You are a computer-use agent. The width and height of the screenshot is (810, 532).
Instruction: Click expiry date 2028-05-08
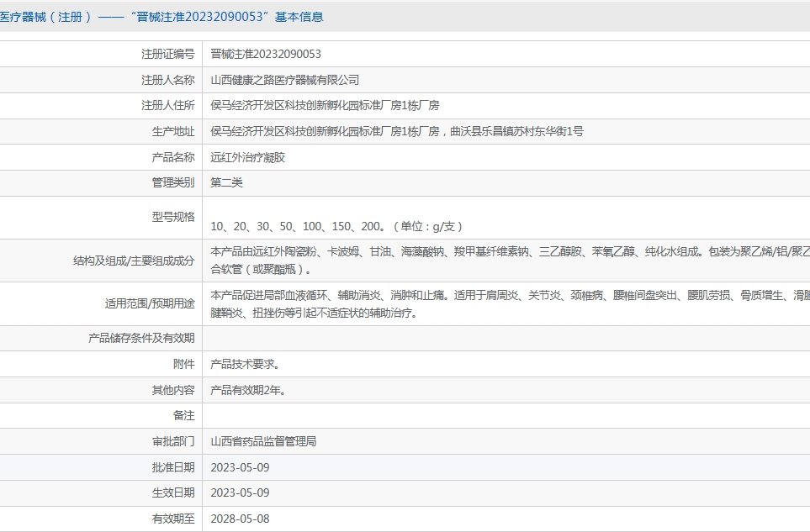click(x=240, y=519)
